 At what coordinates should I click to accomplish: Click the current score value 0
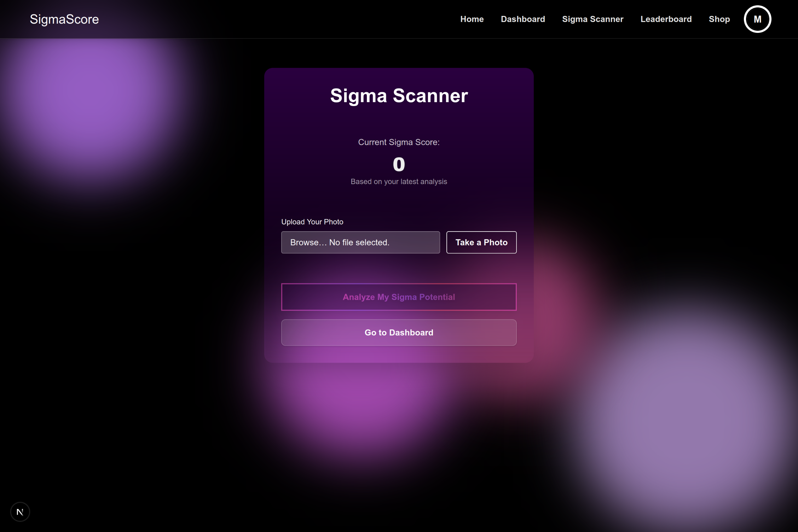click(399, 164)
